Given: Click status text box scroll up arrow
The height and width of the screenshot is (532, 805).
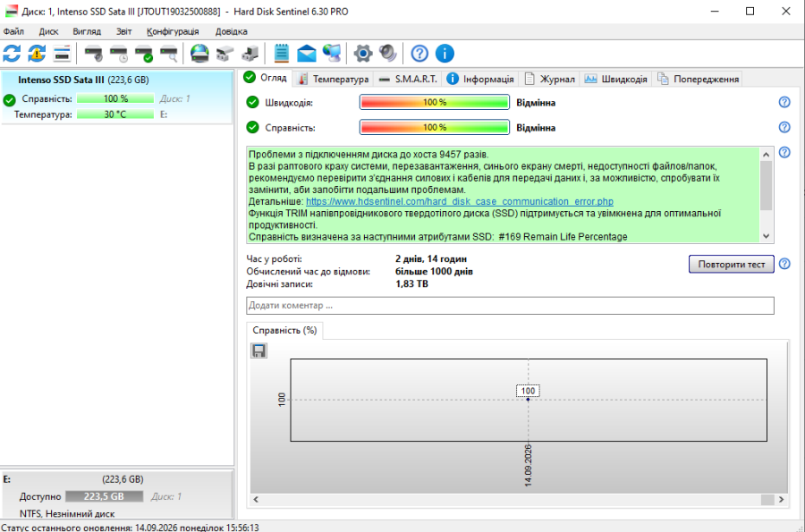Looking at the screenshot, I should 766,155.
